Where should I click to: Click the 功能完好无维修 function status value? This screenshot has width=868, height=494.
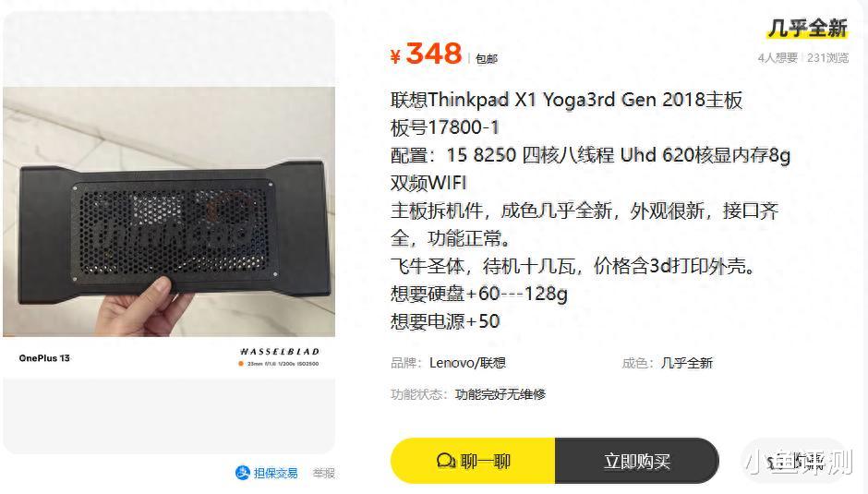point(500,394)
